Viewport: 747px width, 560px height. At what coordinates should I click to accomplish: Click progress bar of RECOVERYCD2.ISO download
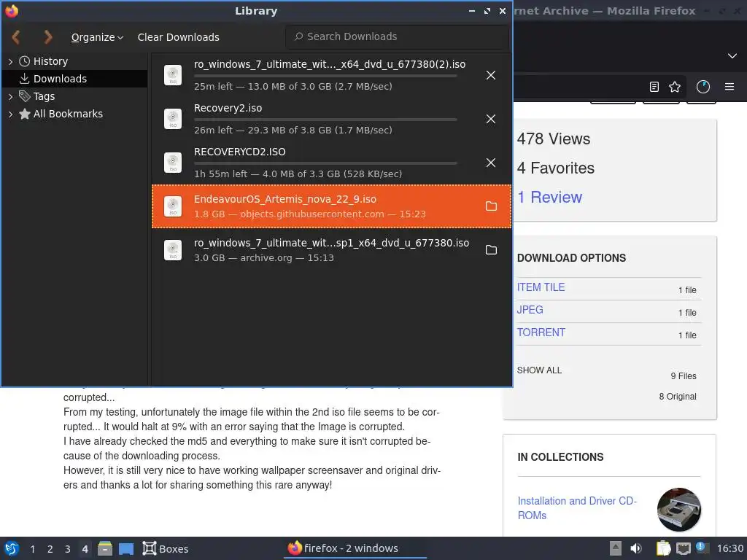click(x=325, y=163)
